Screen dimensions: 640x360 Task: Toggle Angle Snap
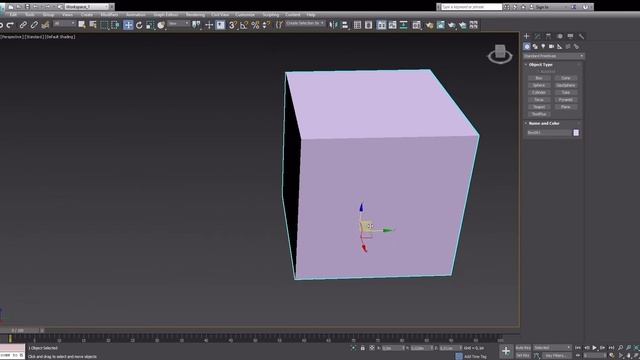(x=244, y=25)
